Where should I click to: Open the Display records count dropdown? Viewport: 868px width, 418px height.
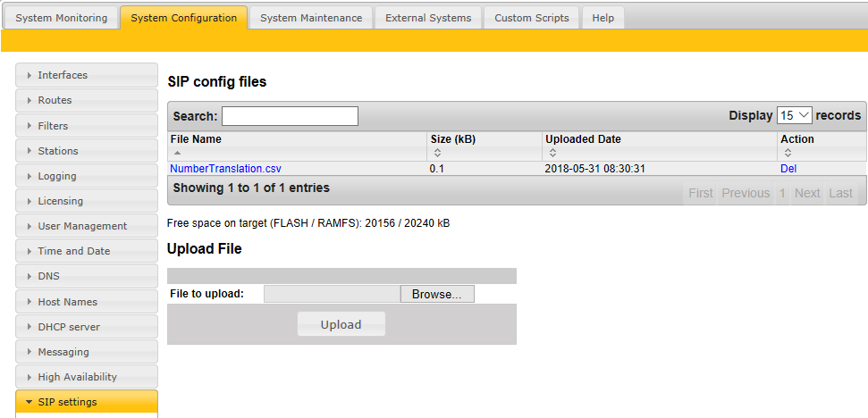[794, 115]
